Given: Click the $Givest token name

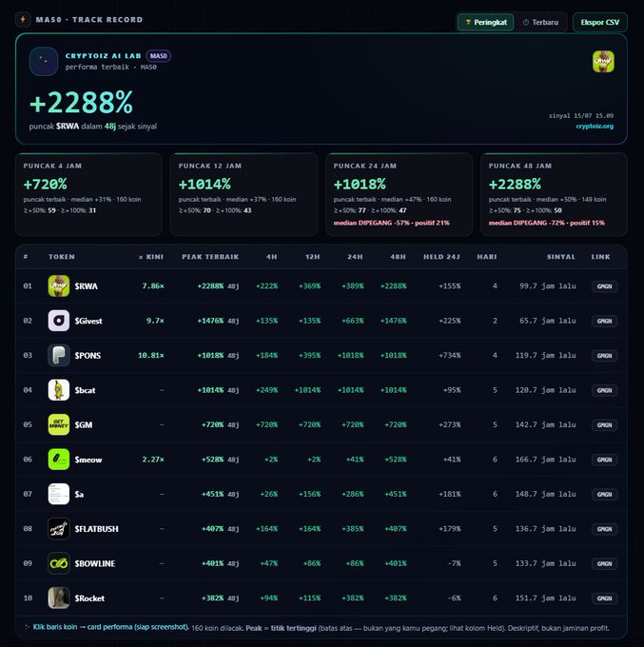Looking at the screenshot, I should point(88,321).
